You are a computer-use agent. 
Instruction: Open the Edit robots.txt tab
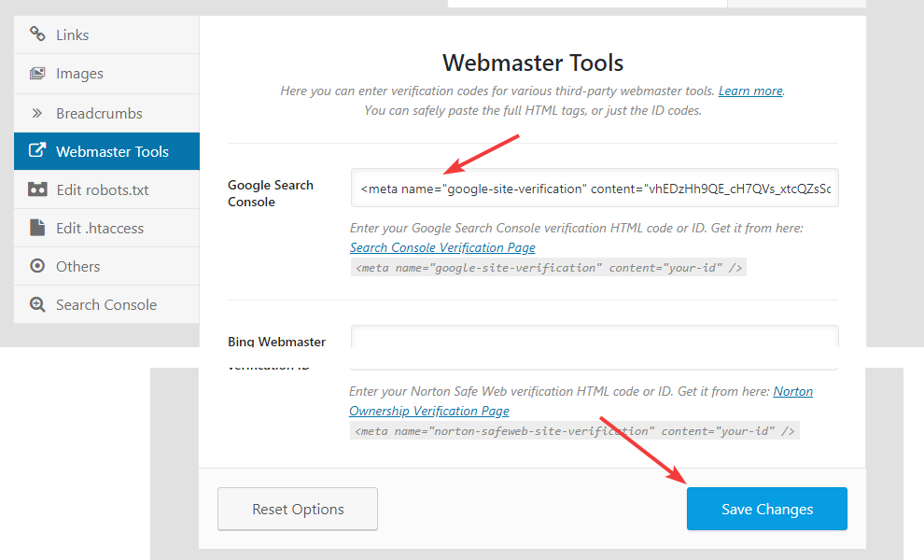coord(106,189)
